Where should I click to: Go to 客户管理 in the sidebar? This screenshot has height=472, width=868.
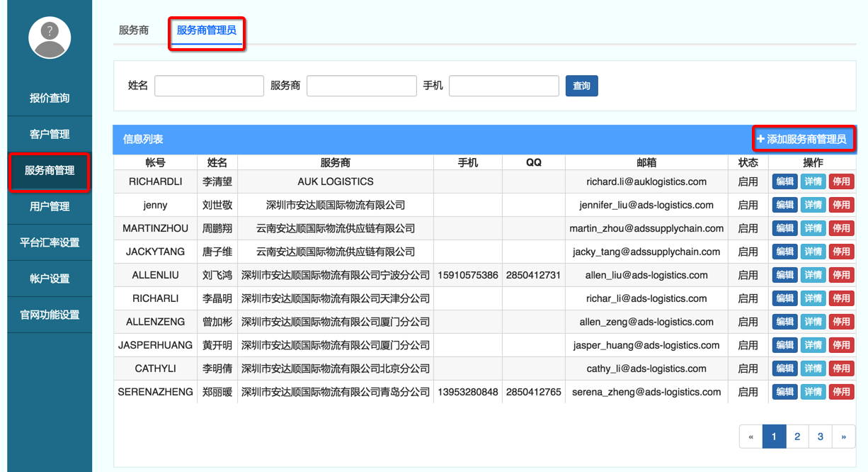[50, 134]
